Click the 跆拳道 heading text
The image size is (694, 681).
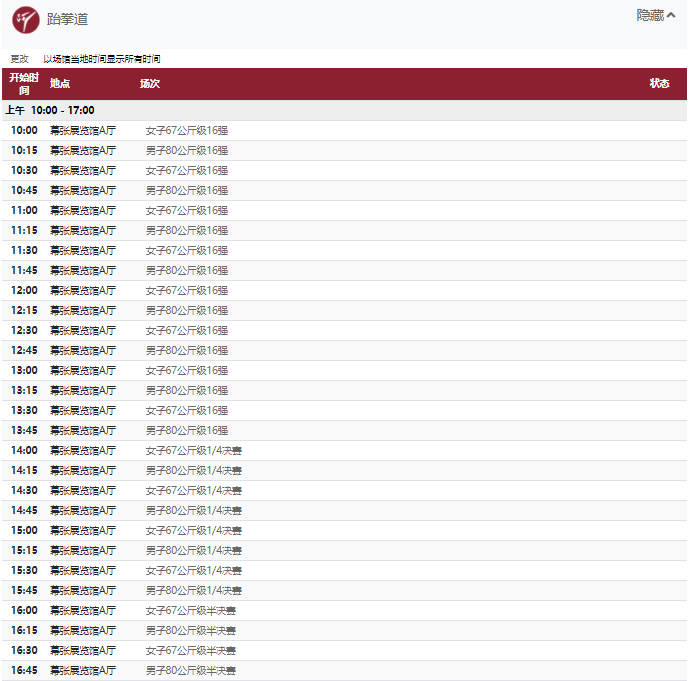pos(67,19)
